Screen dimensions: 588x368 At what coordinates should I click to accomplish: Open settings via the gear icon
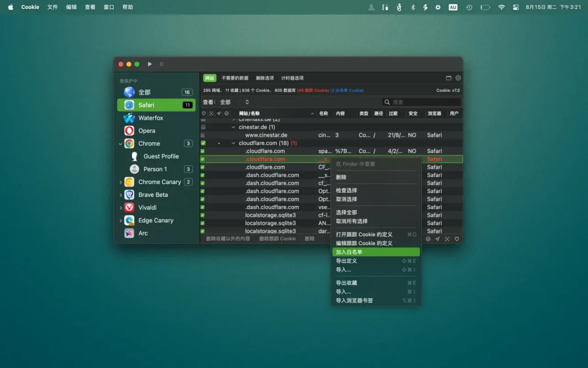(x=458, y=78)
